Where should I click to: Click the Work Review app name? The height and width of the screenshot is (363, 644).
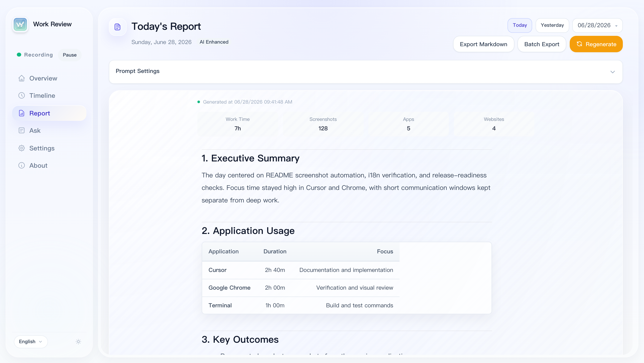pos(52,24)
